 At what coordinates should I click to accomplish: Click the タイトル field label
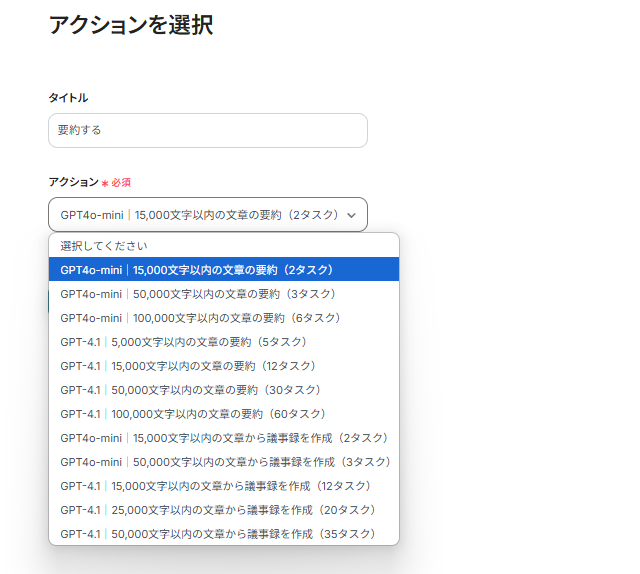pyautogui.click(x=68, y=98)
